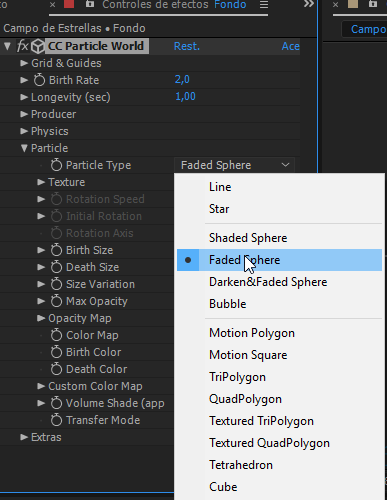Viewport: 387px width, 500px height.
Task: Choose Star particle type
Action: pos(279,209)
